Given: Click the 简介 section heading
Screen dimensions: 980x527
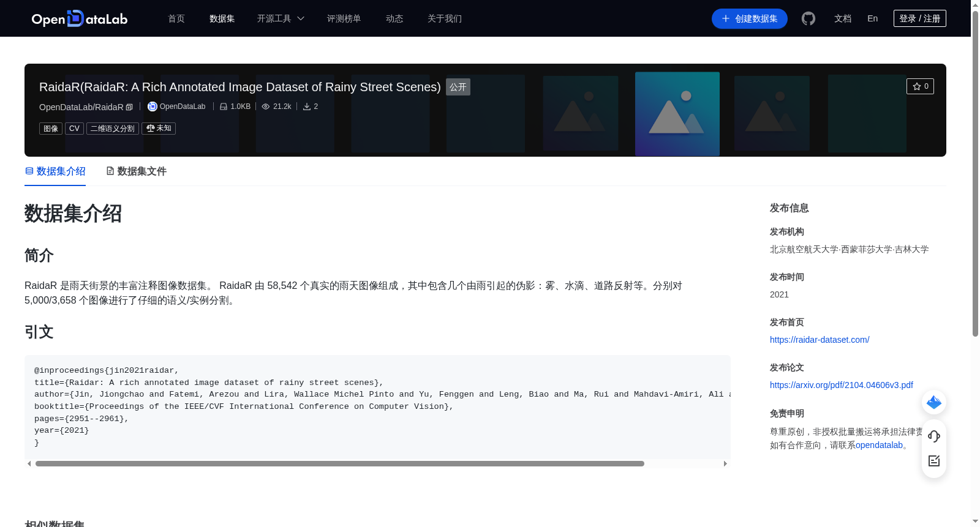Looking at the screenshot, I should tap(39, 255).
